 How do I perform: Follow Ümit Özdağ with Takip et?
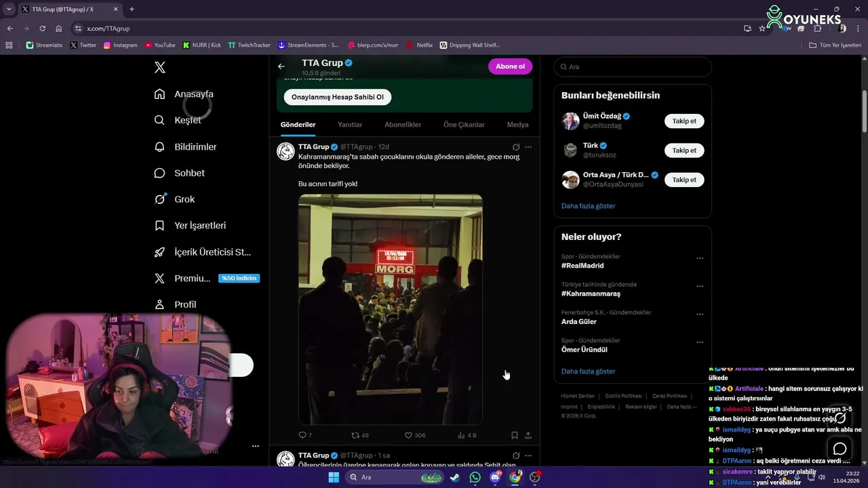pos(684,121)
